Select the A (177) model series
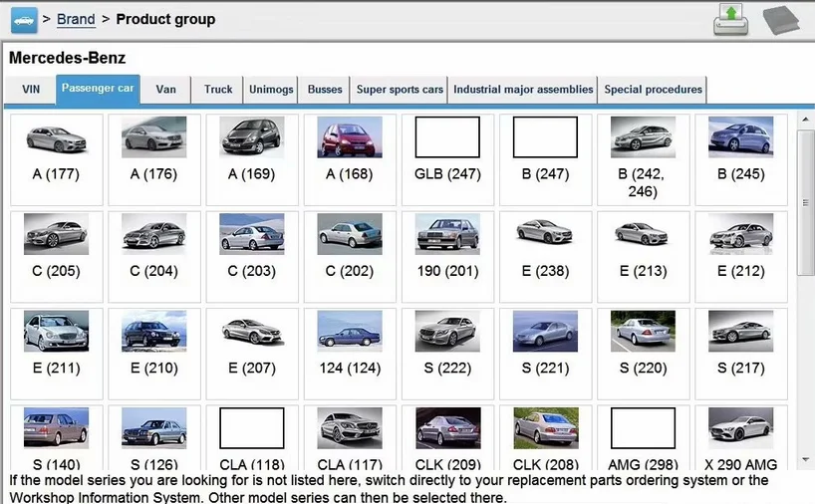 pyautogui.click(x=56, y=159)
